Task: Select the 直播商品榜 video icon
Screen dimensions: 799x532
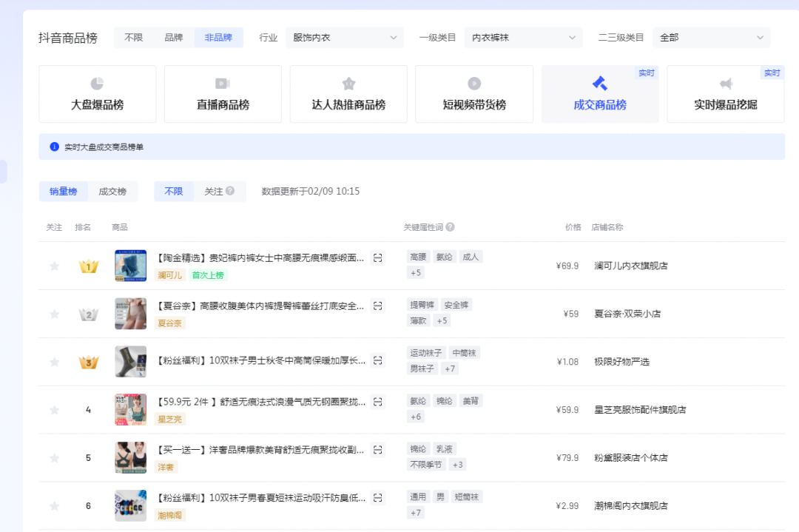Action: point(223,83)
